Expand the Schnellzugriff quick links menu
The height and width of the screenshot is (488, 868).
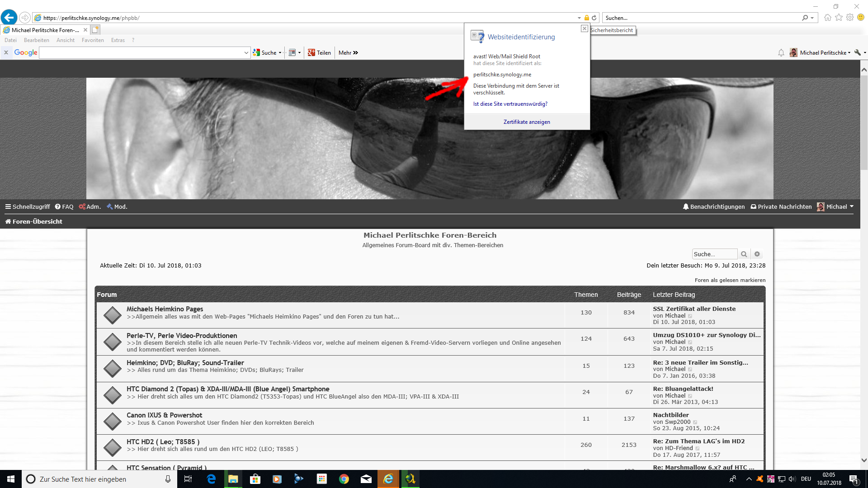coord(27,206)
